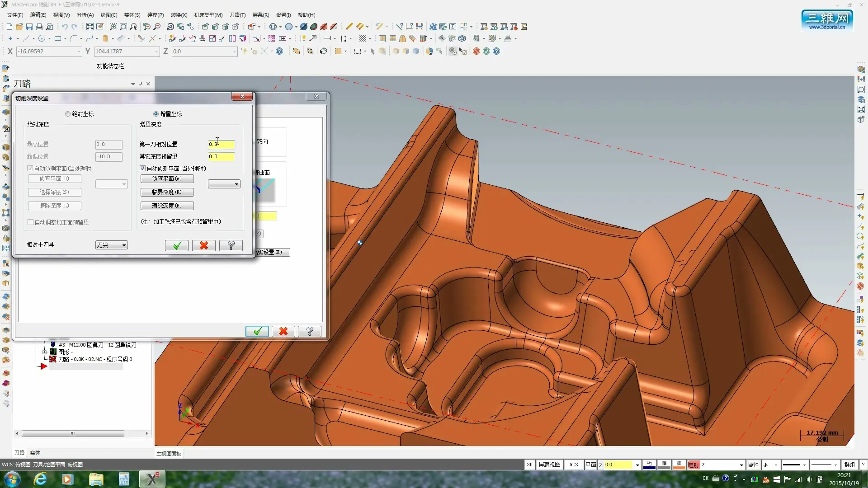Open Internet Explorer from taskbar
Image resolution: width=868 pixels, height=488 pixels.
click(x=40, y=479)
